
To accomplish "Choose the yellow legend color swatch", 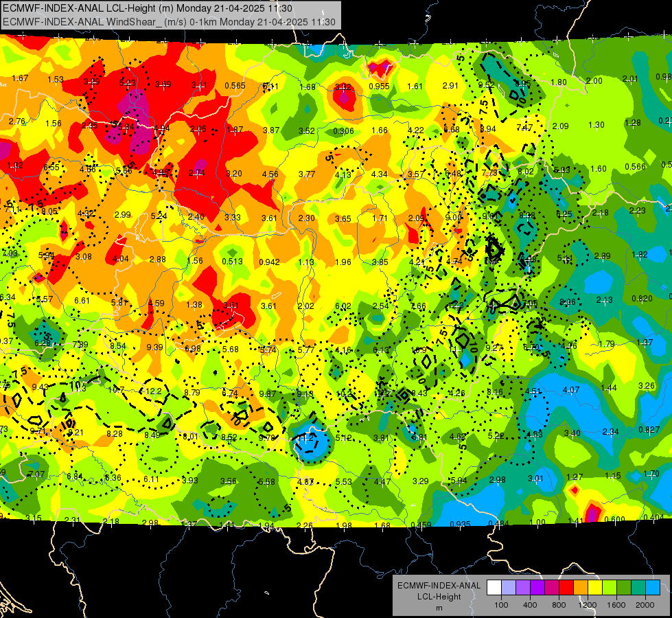I will click(595, 588).
